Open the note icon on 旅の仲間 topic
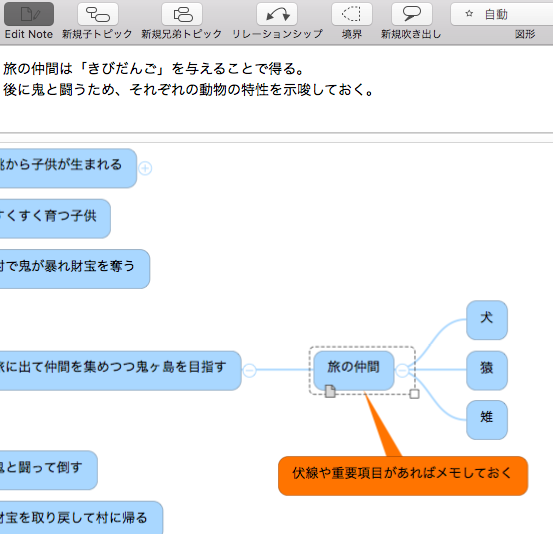The image size is (553, 534). click(330, 391)
